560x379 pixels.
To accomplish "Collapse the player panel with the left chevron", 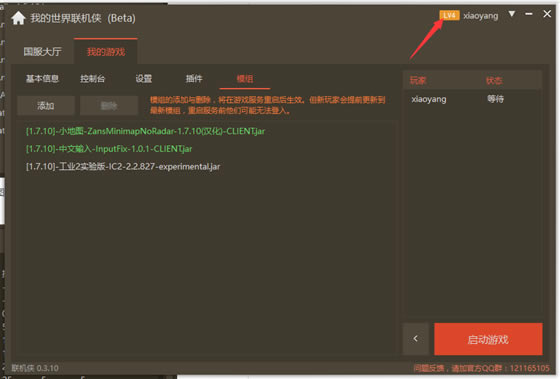I will coord(415,339).
